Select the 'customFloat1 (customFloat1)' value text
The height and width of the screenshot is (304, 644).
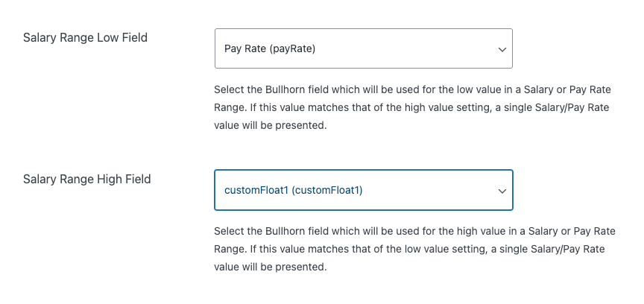click(294, 191)
